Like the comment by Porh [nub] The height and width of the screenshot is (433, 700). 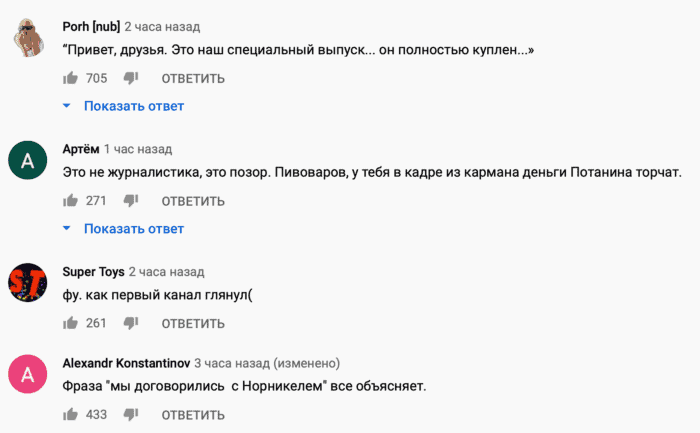pos(71,78)
